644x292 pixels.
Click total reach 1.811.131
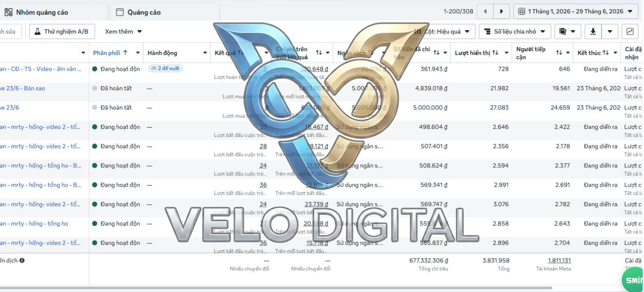click(559, 261)
